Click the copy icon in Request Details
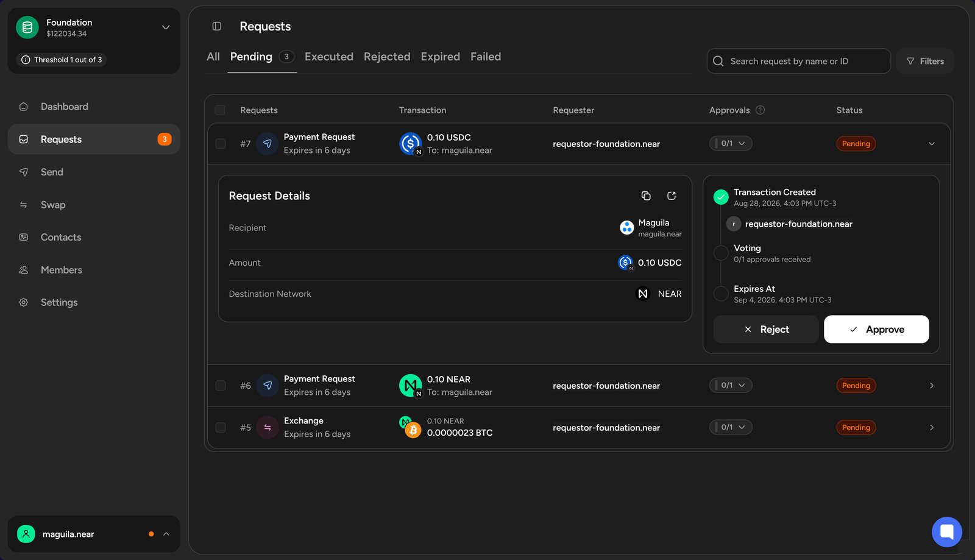The image size is (975, 560). tap(646, 196)
